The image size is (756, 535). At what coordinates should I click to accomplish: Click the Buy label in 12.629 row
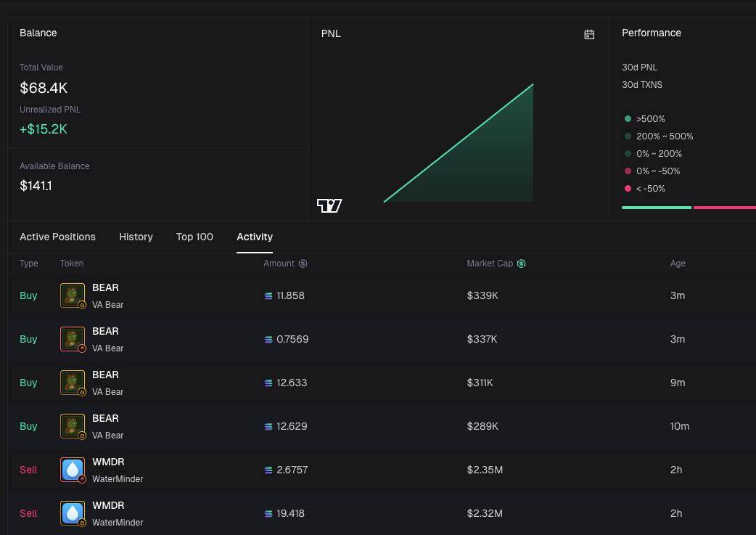28,426
